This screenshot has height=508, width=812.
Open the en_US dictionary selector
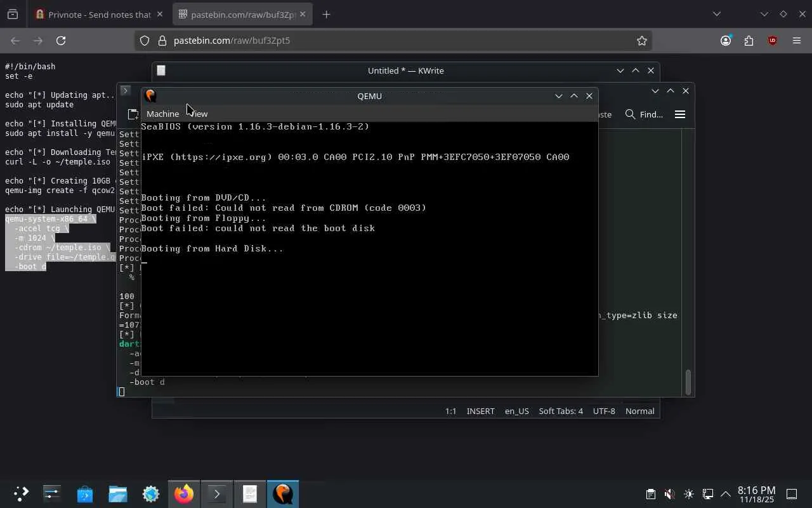point(516,411)
